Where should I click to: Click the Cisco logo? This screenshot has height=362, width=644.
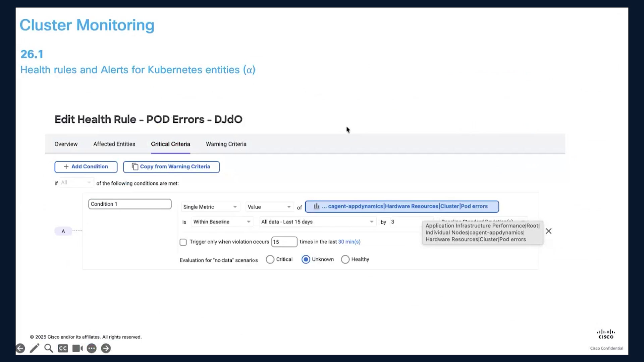coord(606,334)
